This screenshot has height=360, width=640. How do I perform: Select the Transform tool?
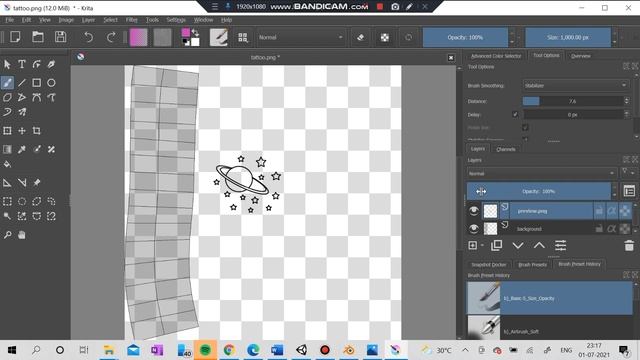click(7, 131)
